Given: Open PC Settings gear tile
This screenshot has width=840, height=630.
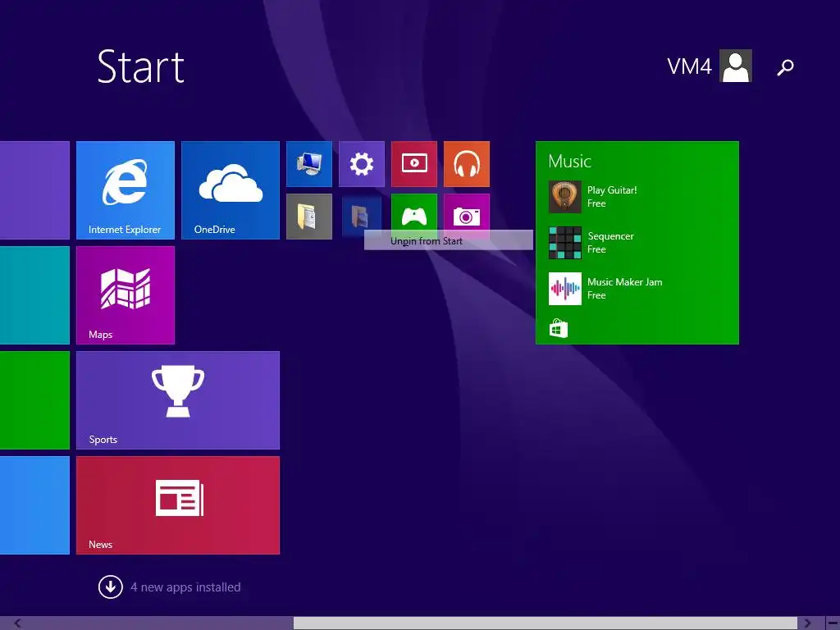Looking at the screenshot, I should click(x=362, y=164).
